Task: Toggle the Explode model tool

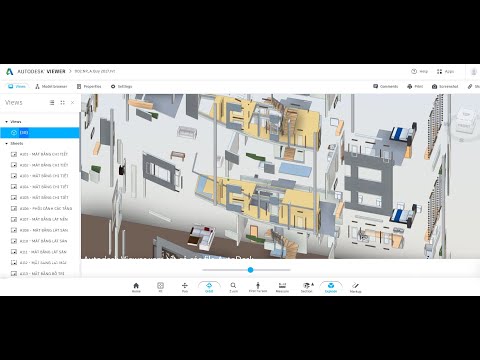Action: [x=331, y=287]
